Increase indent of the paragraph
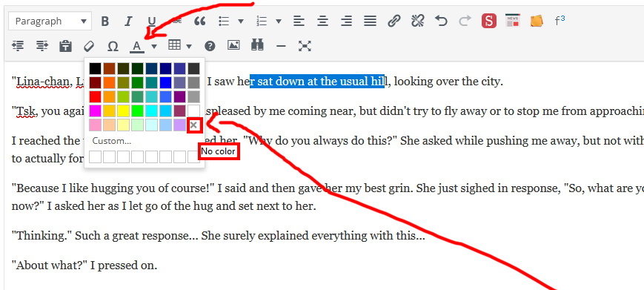 click(x=42, y=46)
